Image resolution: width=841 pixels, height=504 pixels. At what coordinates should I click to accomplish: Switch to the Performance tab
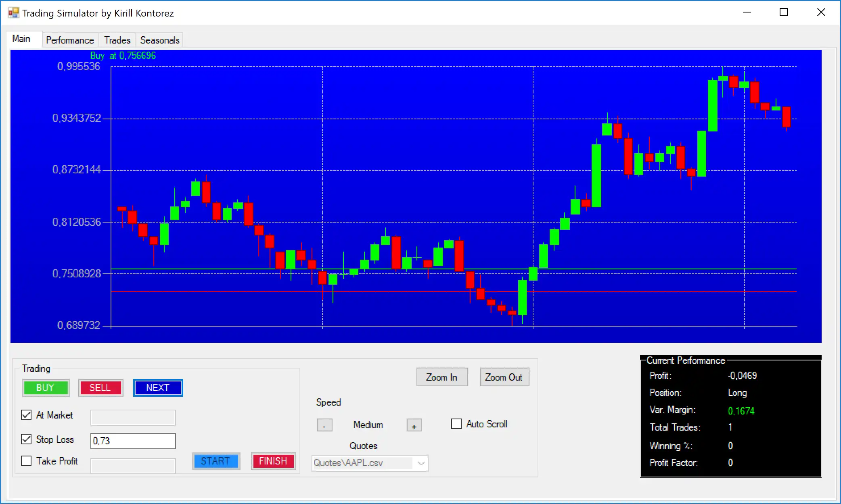[x=70, y=40]
